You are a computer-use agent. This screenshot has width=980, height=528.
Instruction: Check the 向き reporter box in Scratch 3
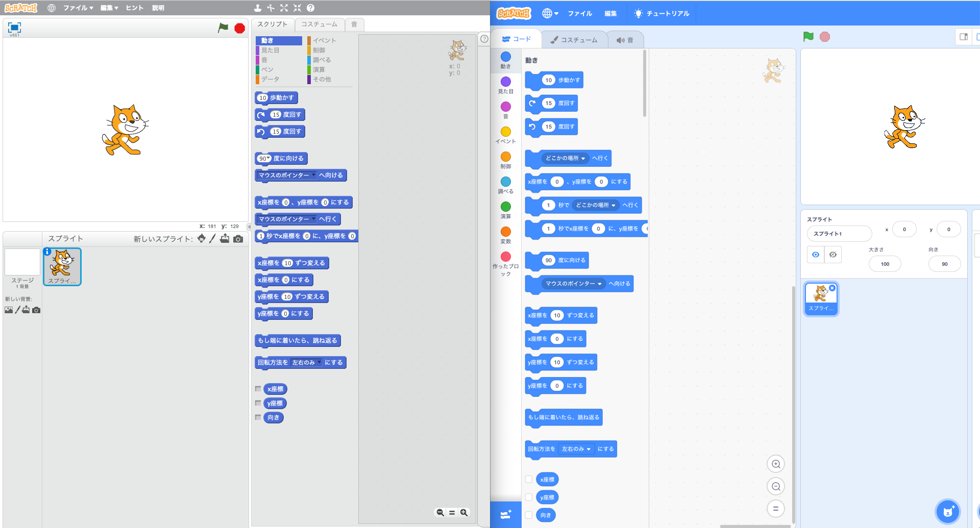tap(529, 515)
